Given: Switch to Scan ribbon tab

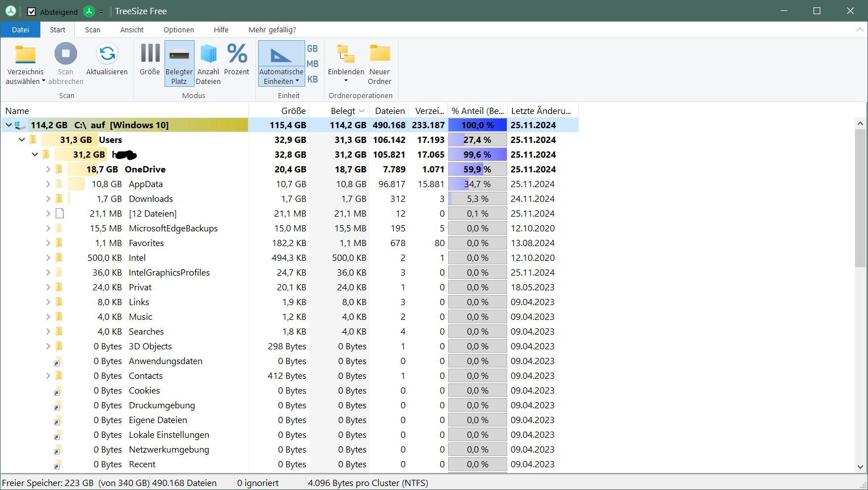Looking at the screenshot, I should (92, 29).
